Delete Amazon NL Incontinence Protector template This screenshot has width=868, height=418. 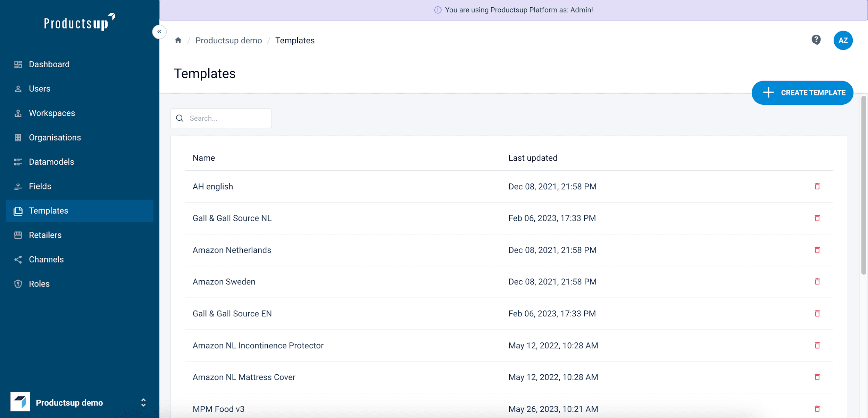[x=817, y=345]
